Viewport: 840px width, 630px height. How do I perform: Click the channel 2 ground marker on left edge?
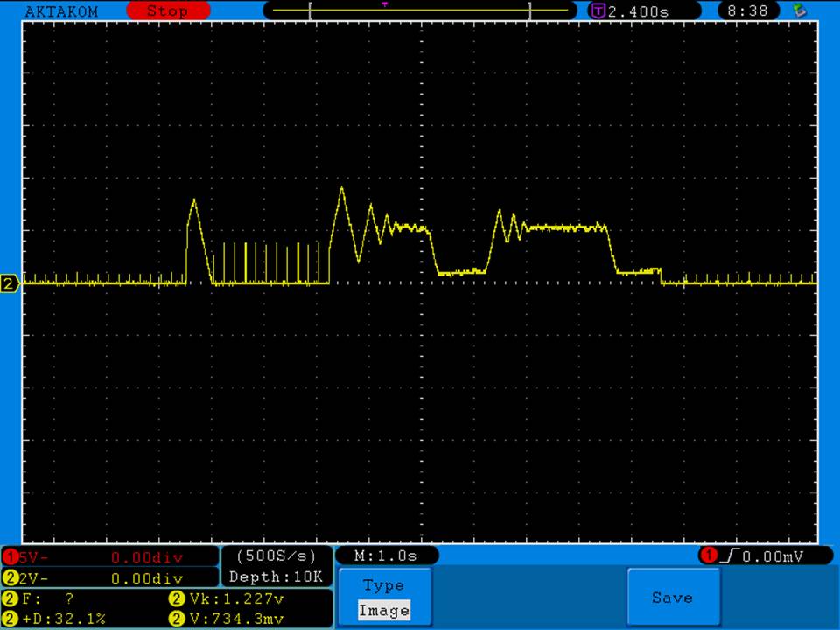[x=10, y=283]
